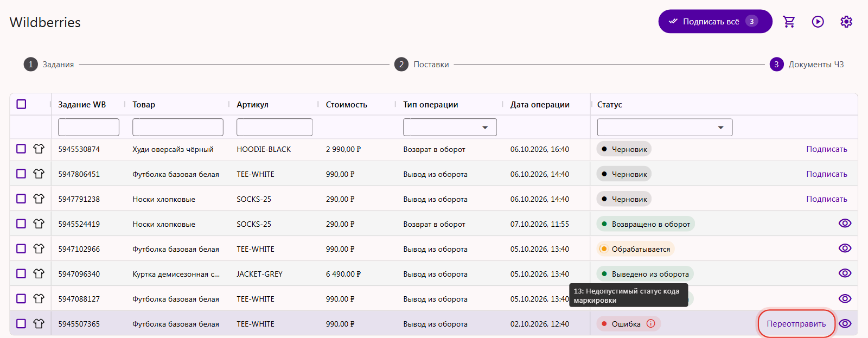
Task: Click t-shirt icon for task 5947096340
Action: tap(39, 273)
